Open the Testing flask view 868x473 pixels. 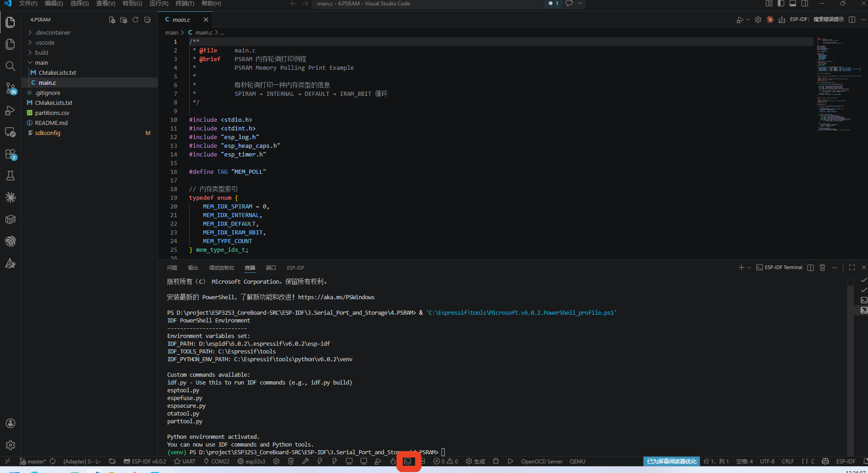10,176
